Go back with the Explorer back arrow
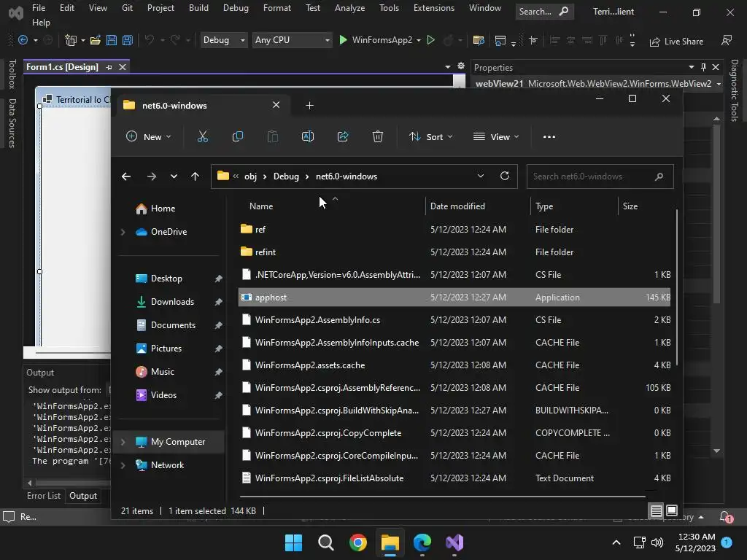 click(125, 176)
